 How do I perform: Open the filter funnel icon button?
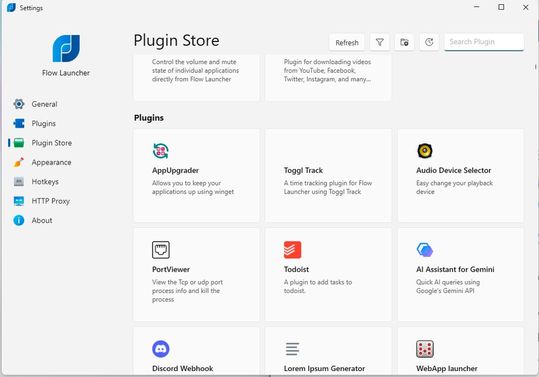(380, 42)
